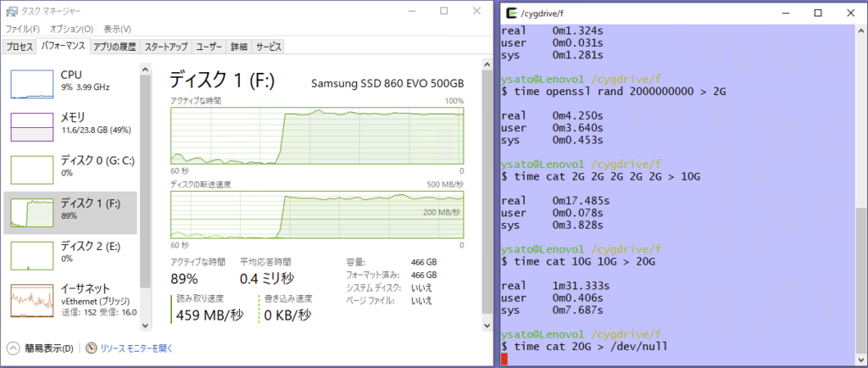Open the ファイル(F) menu

(x=23, y=29)
